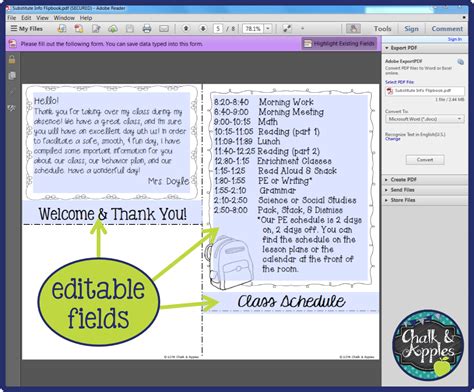Click the Class Schedule title field

[290, 302]
